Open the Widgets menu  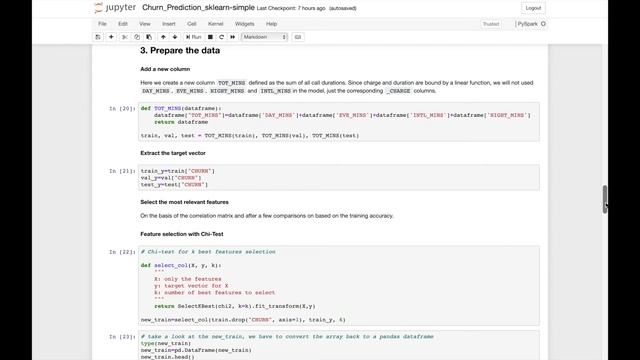(x=244, y=24)
